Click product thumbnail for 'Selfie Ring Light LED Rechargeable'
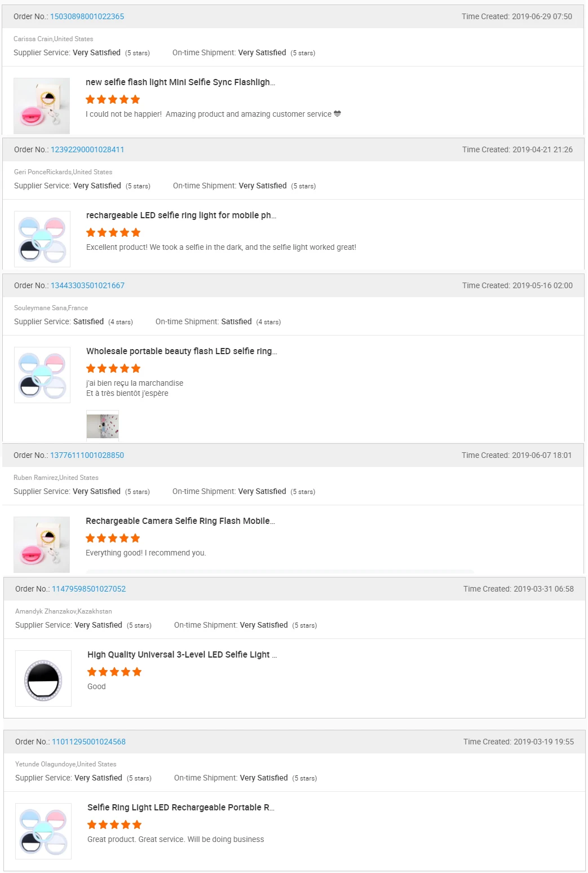588x873 pixels. click(43, 831)
